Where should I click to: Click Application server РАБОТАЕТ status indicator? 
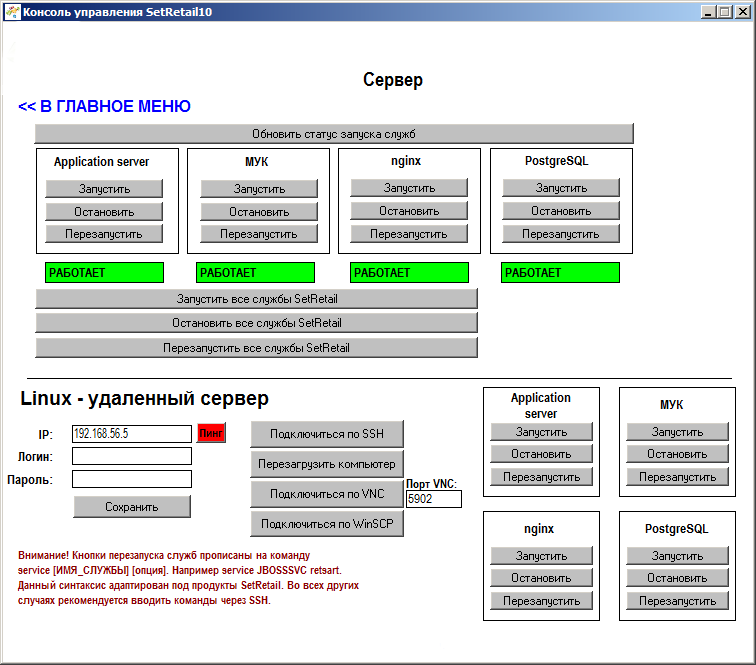click(105, 272)
